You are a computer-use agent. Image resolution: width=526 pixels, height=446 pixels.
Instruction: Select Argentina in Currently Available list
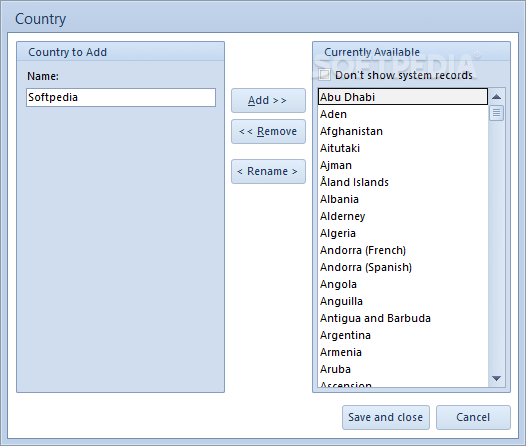click(x=403, y=335)
